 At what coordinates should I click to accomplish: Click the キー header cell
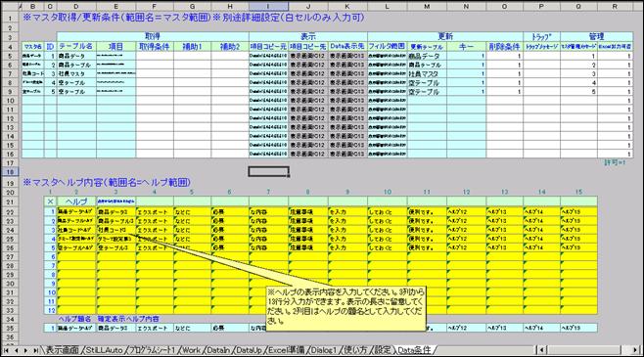[466, 46]
